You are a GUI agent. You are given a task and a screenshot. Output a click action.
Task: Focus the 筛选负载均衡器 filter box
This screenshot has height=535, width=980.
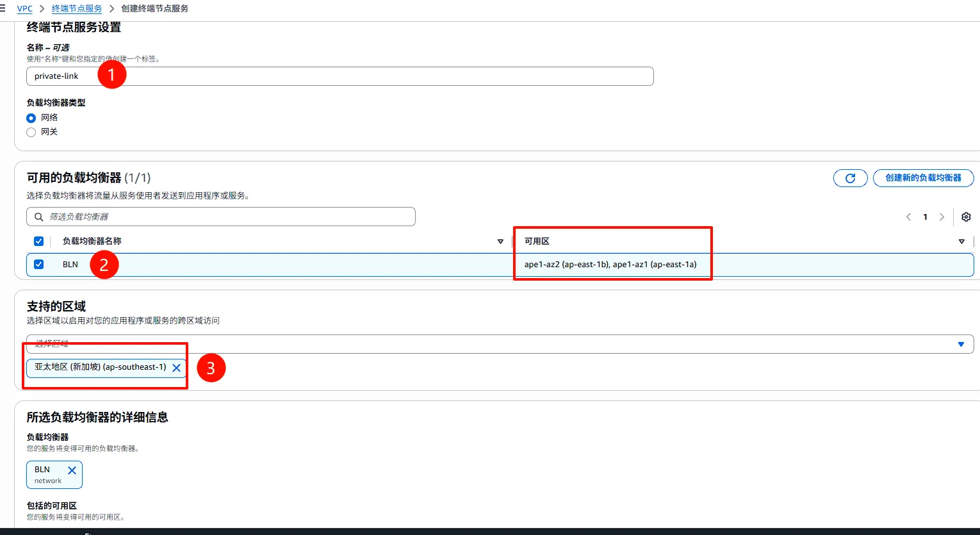224,217
